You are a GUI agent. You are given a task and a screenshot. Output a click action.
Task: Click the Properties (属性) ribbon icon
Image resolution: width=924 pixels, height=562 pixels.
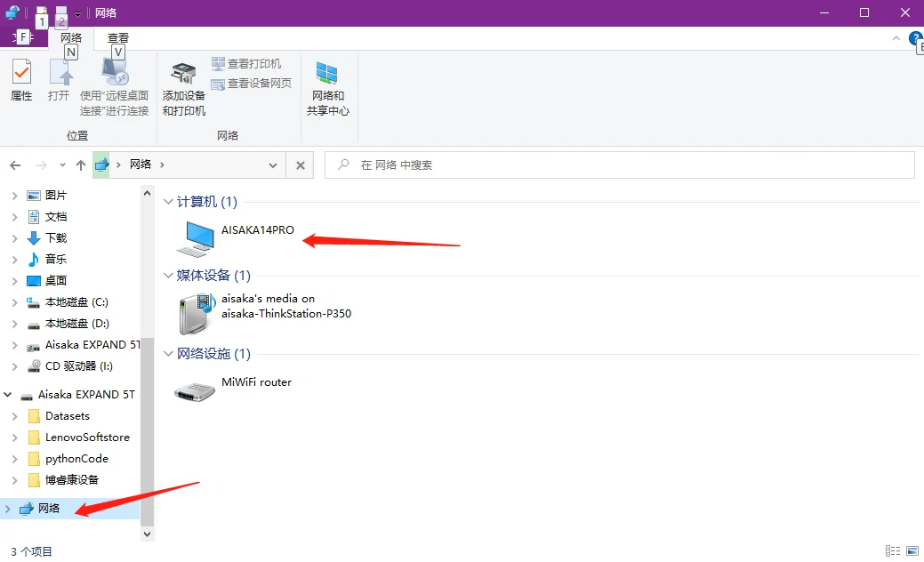(21, 80)
